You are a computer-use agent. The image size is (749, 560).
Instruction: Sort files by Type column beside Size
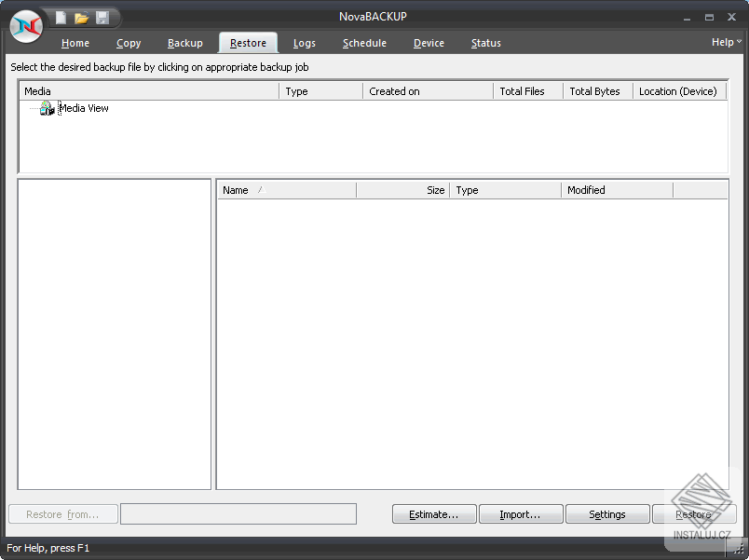click(505, 190)
